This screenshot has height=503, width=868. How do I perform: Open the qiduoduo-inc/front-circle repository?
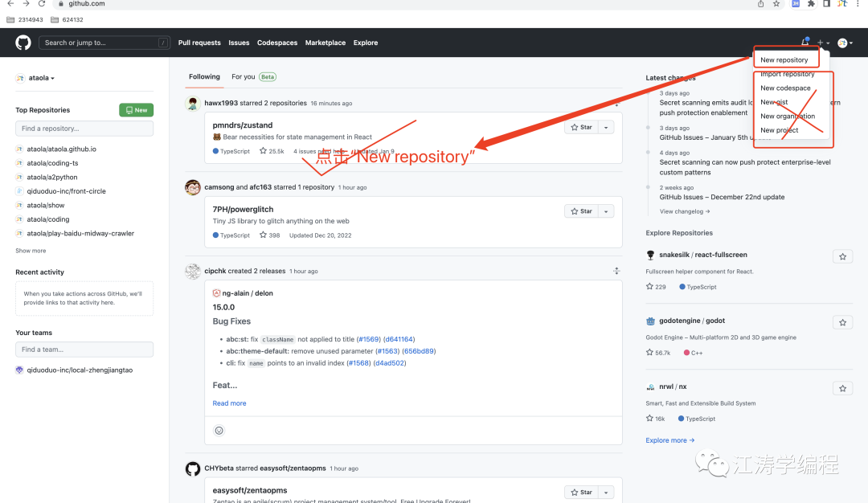(67, 191)
